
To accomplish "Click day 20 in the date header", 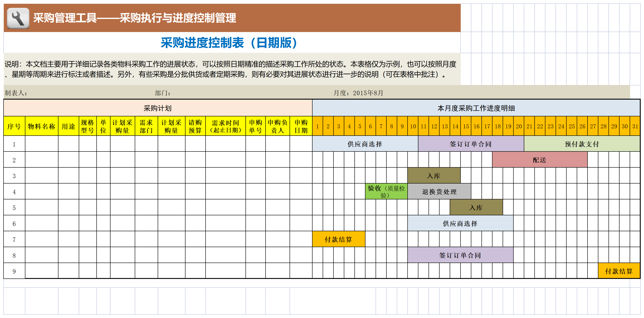I will tap(519, 126).
